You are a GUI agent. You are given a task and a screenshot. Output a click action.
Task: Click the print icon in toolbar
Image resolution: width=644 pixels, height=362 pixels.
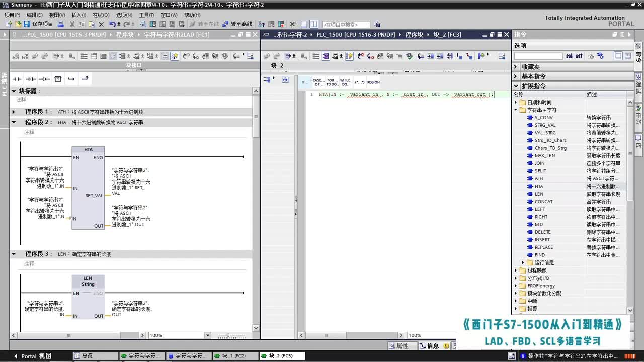(61, 24)
